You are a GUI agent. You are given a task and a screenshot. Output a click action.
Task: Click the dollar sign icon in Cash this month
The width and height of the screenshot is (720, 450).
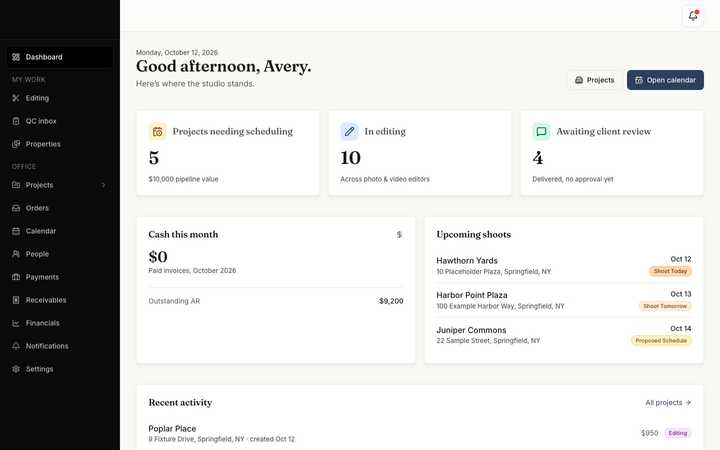399,234
